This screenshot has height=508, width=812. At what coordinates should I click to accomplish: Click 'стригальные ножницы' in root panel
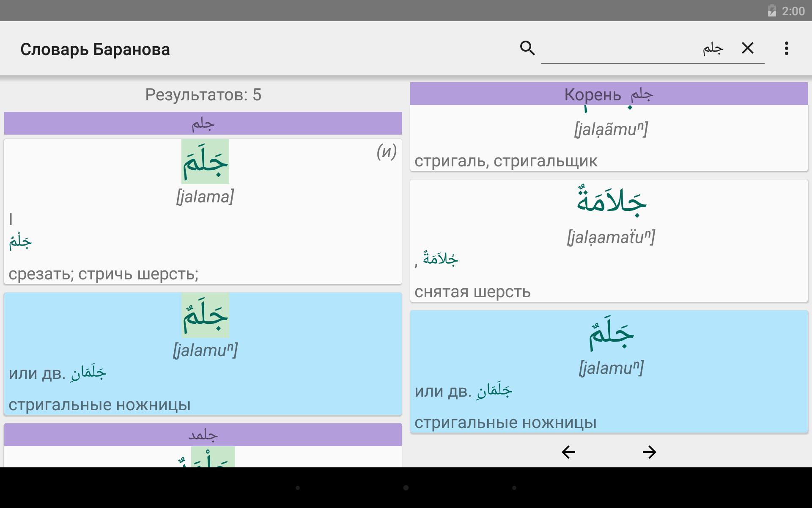[505, 423]
